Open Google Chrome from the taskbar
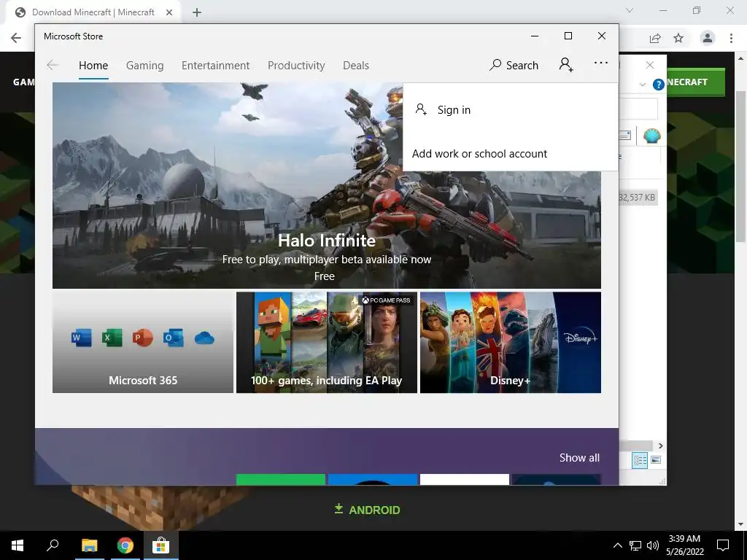Image resolution: width=747 pixels, height=560 pixels. 125,545
